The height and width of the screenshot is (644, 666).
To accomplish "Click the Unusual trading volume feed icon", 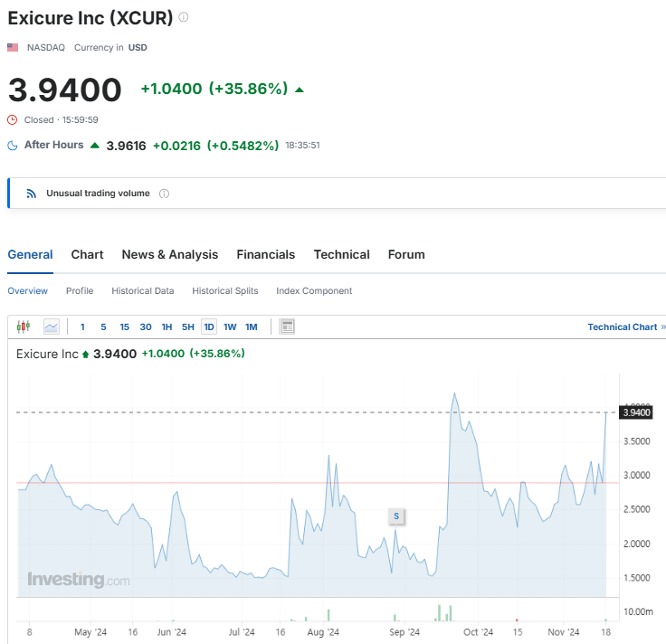I will [32, 194].
